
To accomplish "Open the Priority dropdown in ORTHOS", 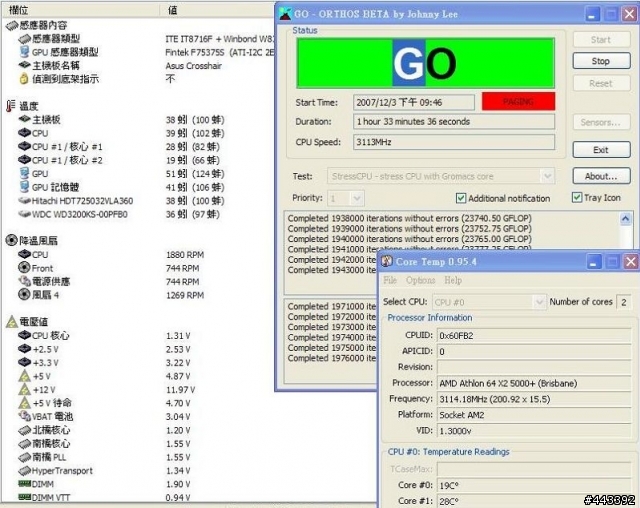I will click(357, 199).
